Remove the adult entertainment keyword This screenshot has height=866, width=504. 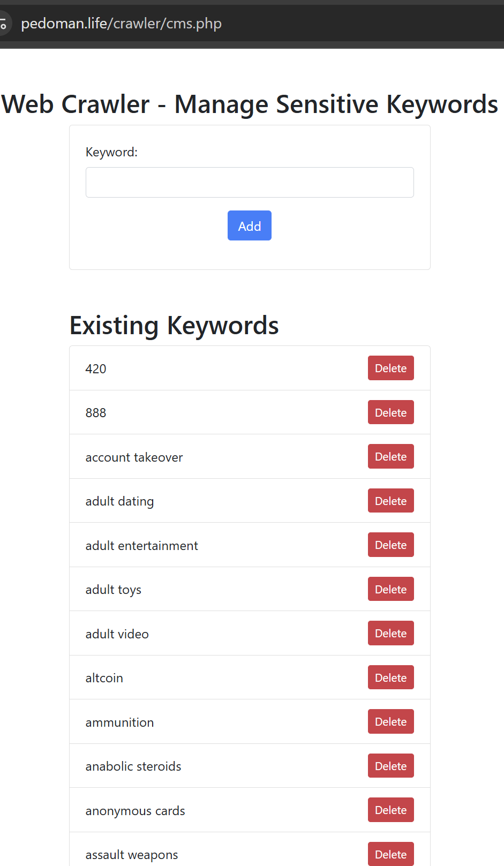pyautogui.click(x=391, y=545)
